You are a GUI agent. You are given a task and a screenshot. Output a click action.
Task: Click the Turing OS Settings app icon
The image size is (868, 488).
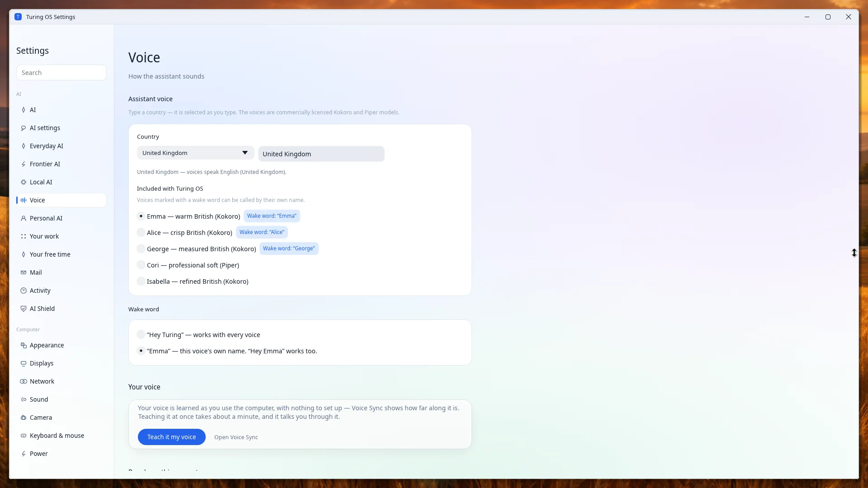[x=18, y=17]
